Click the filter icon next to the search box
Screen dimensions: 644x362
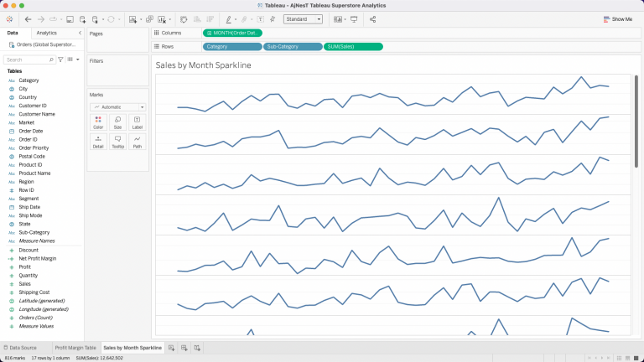pos(60,59)
